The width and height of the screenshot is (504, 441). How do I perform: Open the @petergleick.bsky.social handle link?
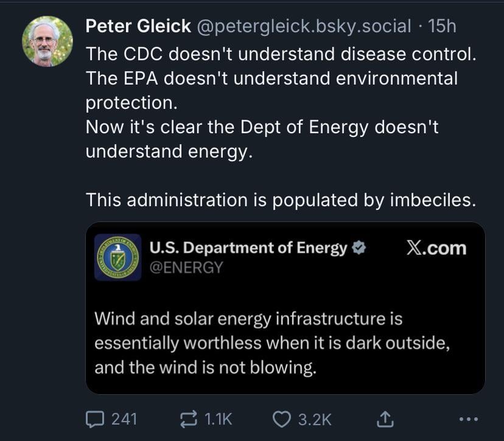click(x=303, y=26)
